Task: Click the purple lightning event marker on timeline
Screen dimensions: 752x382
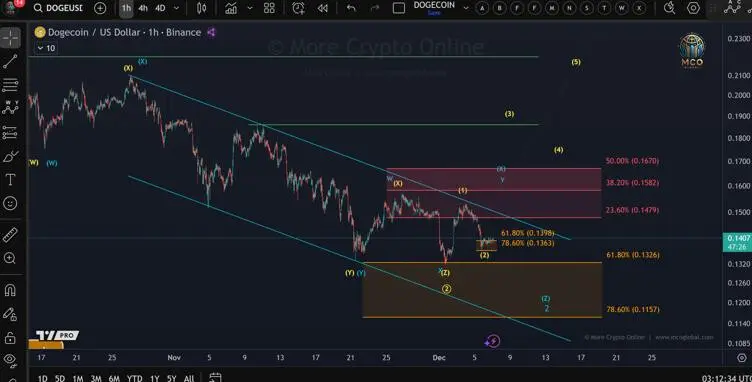Action: [x=493, y=341]
